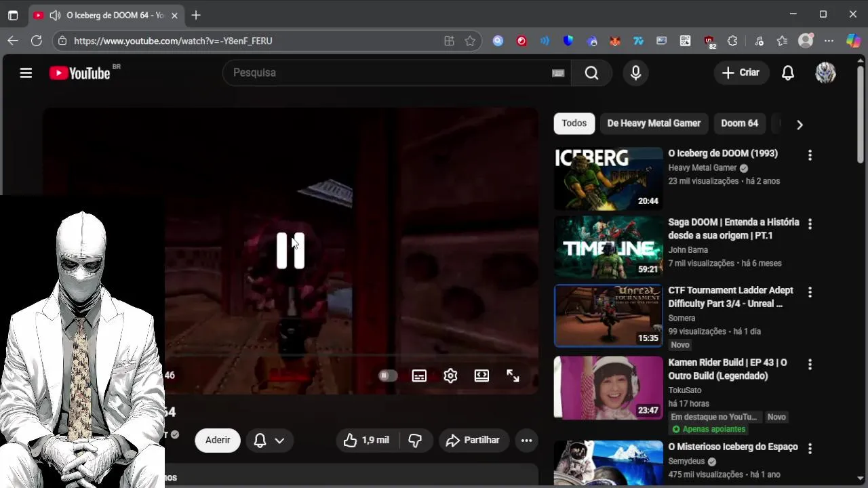Open the O Iceberg de DOOM (1993) thumbnail
This screenshot has height=488, width=868.
point(608,178)
